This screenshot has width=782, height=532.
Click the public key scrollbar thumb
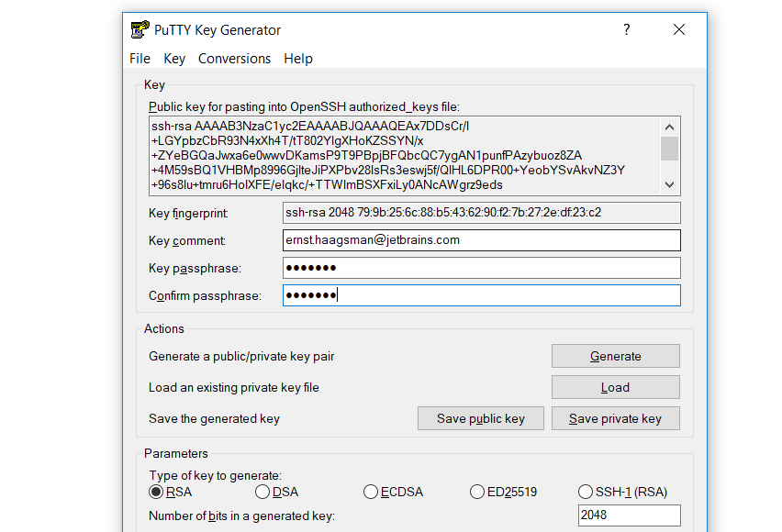[670, 149]
